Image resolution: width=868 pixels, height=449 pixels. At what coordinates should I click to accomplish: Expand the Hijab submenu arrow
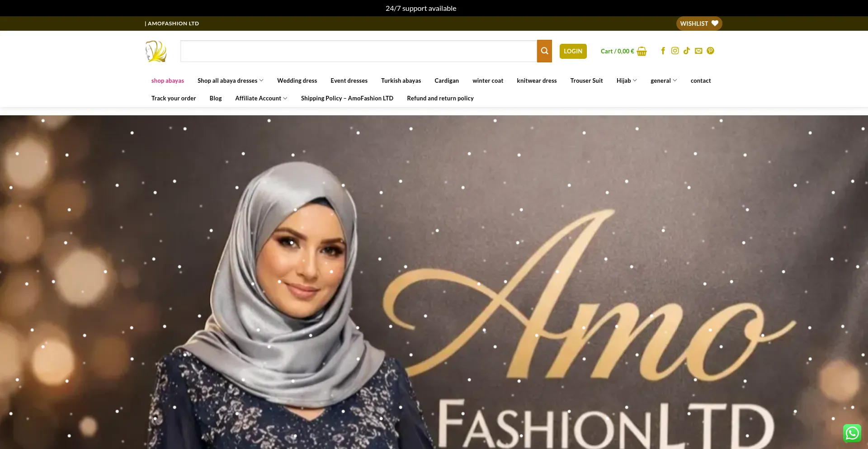pos(635,80)
